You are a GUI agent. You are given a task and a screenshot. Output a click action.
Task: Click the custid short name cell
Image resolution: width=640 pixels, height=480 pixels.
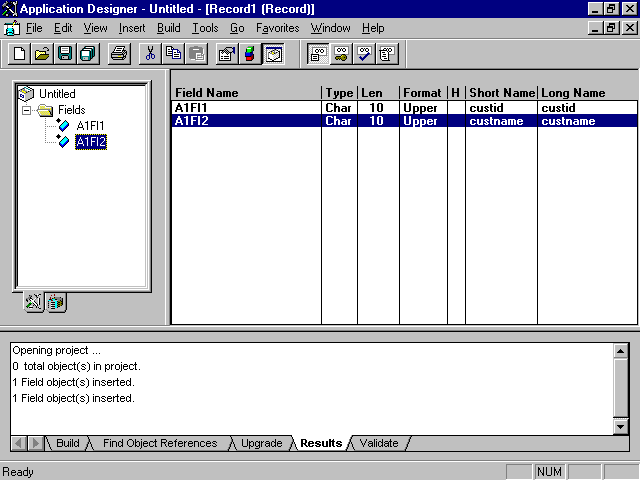[501, 108]
